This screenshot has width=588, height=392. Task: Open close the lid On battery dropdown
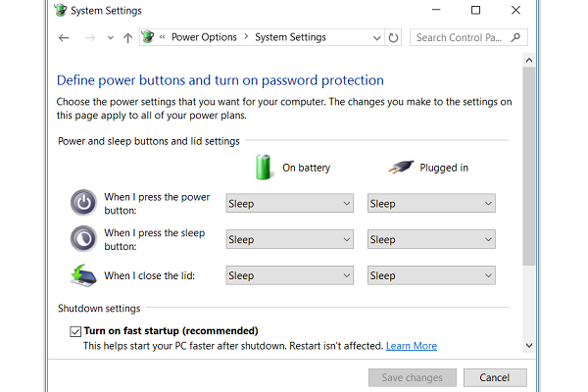(x=289, y=275)
